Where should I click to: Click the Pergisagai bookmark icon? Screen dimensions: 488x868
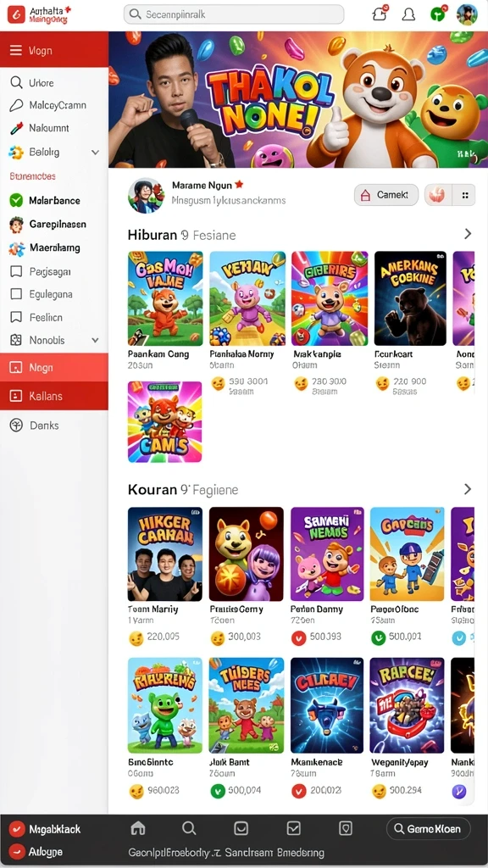[16, 272]
